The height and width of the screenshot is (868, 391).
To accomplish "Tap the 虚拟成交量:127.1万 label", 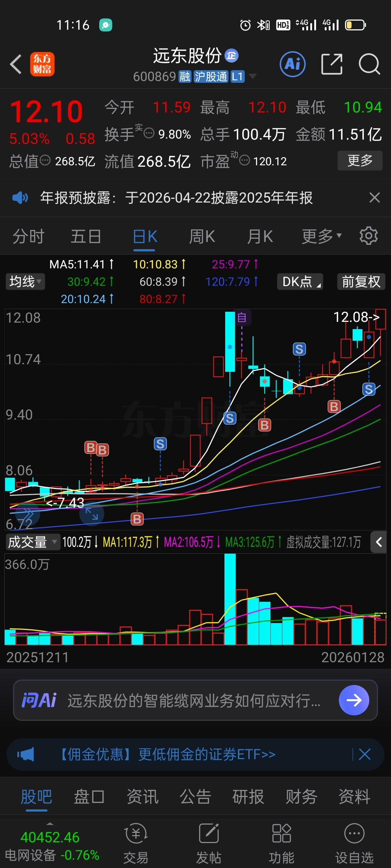I will tap(324, 542).
